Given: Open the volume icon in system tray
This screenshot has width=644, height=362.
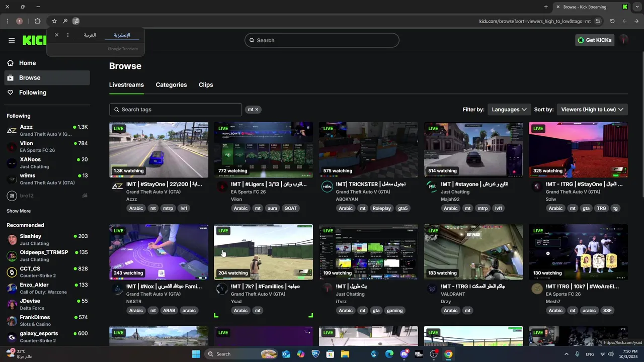Looking at the screenshot, I should click(x=611, y=354).
